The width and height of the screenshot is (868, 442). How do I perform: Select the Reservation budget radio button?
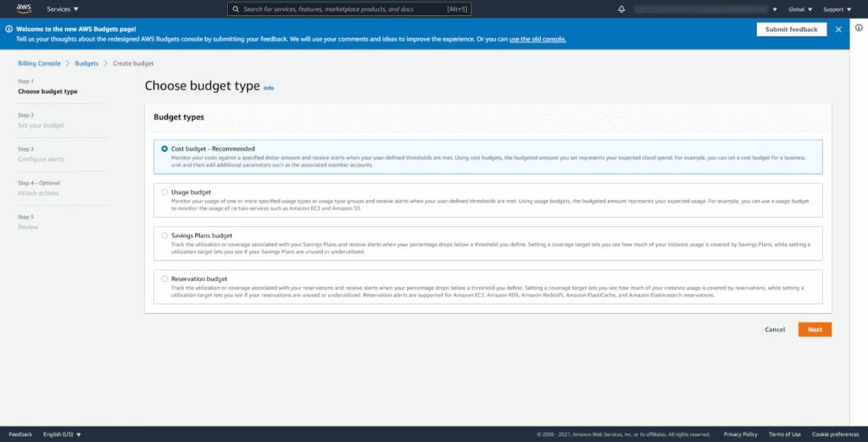coord(164,279)
